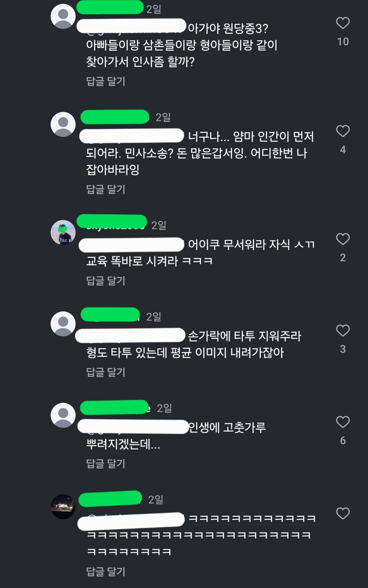Reply to the 어이쿠 무서워라 comment
Viewport: 368px width, 588px height.
(106, 281)
